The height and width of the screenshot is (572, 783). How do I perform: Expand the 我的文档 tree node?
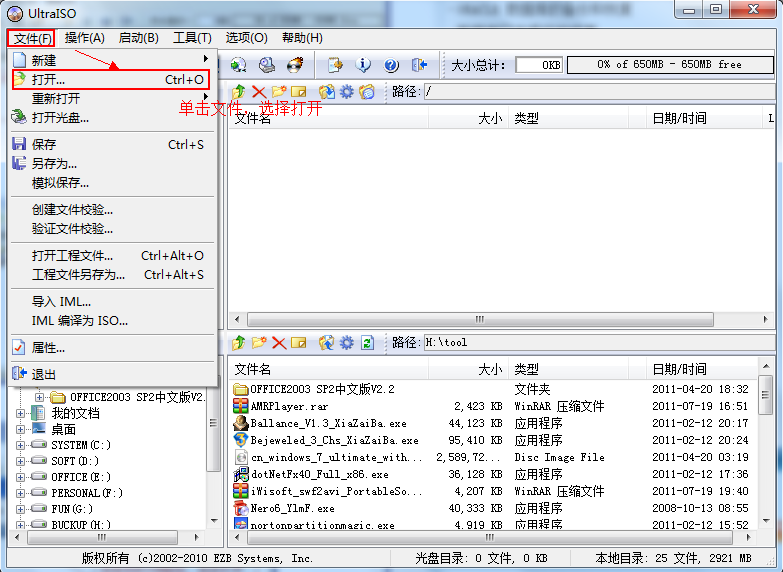(20, 414)
